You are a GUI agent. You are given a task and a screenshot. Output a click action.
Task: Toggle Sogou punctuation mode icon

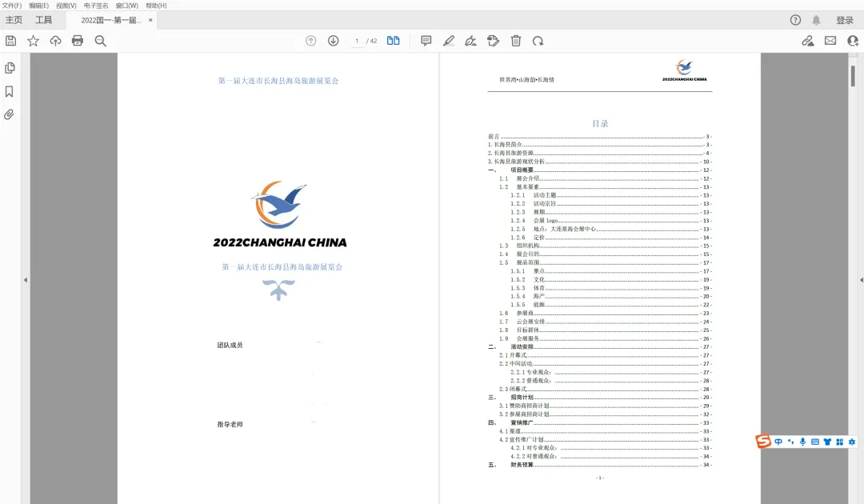tap(790, 442)
